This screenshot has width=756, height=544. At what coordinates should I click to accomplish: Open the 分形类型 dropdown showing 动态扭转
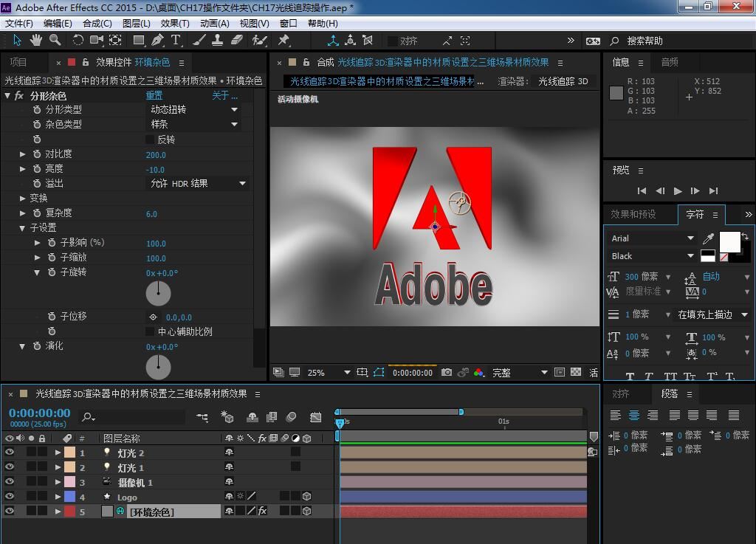point(194,109)
